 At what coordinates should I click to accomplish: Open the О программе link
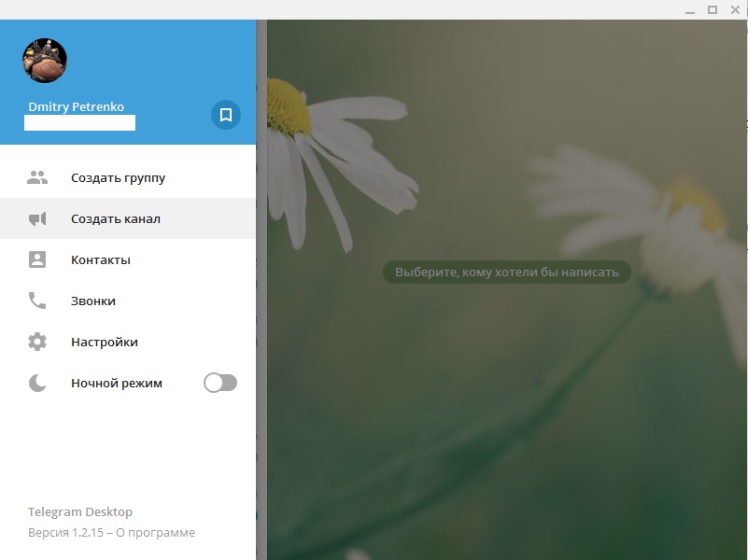point(156,532)
